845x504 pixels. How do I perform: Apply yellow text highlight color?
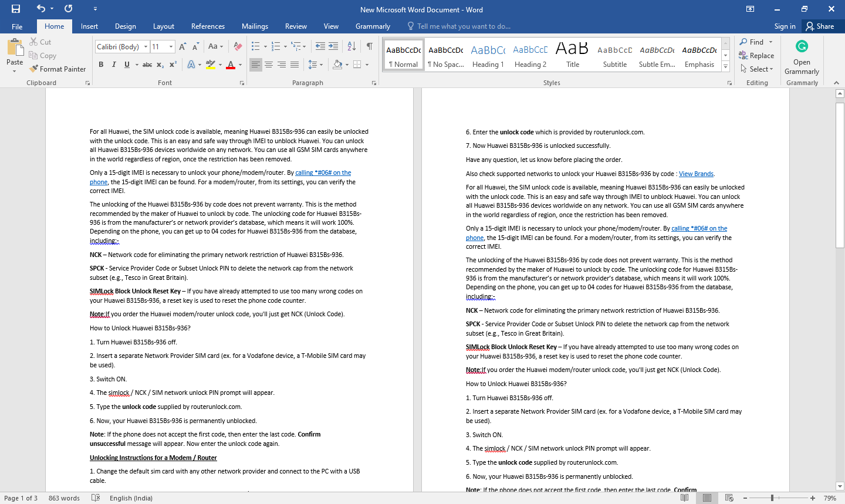(211, 65)
